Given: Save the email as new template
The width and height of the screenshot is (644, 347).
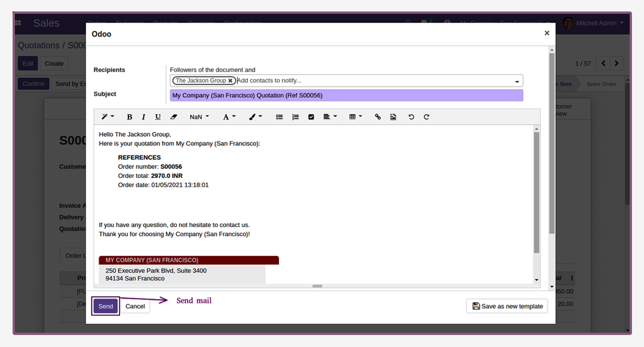Looking at the screenshot, I should (507, 306).
